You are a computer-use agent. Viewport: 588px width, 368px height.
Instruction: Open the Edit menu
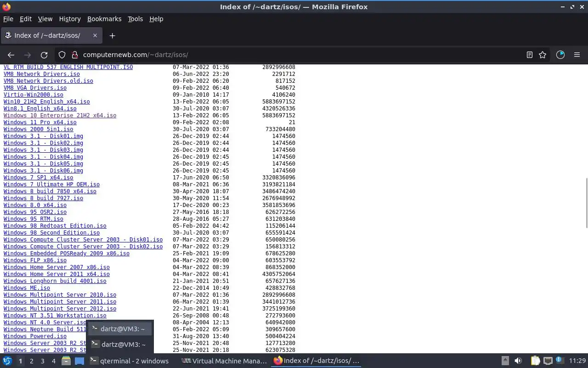click(x=25, y=19)
